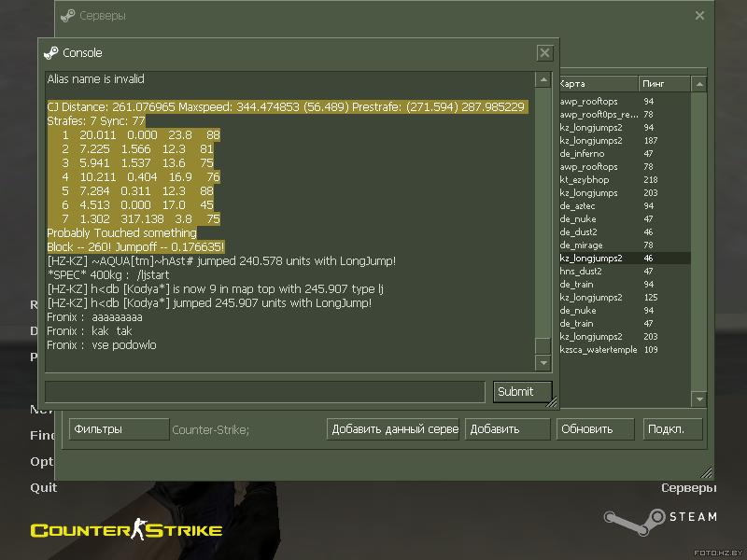
Task: Click the "Fronix : vse podowlo" console line
Action: [102, 344]
